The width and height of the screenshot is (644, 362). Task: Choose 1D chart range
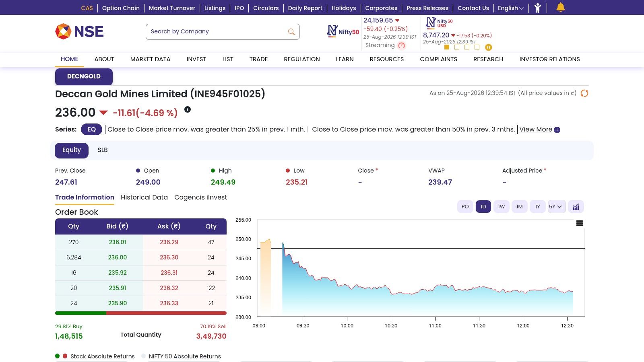(x=483, y=207)
